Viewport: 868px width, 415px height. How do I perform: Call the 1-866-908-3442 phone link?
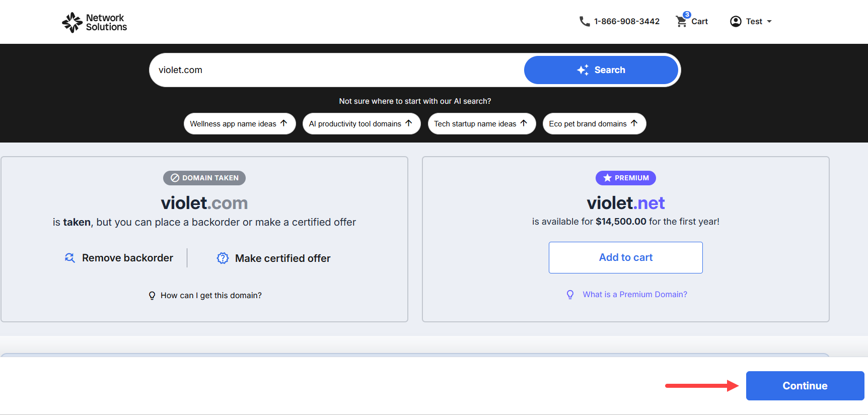coord(620,21)
